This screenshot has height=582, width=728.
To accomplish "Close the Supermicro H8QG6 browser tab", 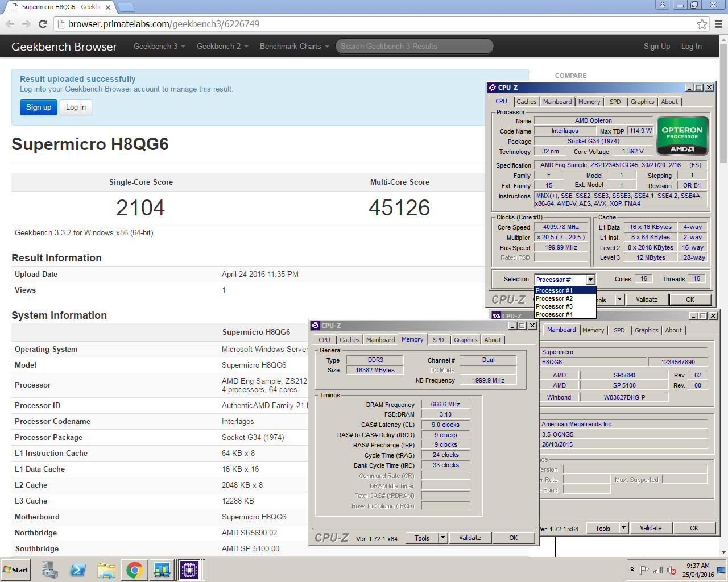I will click(x=108, y=7).
